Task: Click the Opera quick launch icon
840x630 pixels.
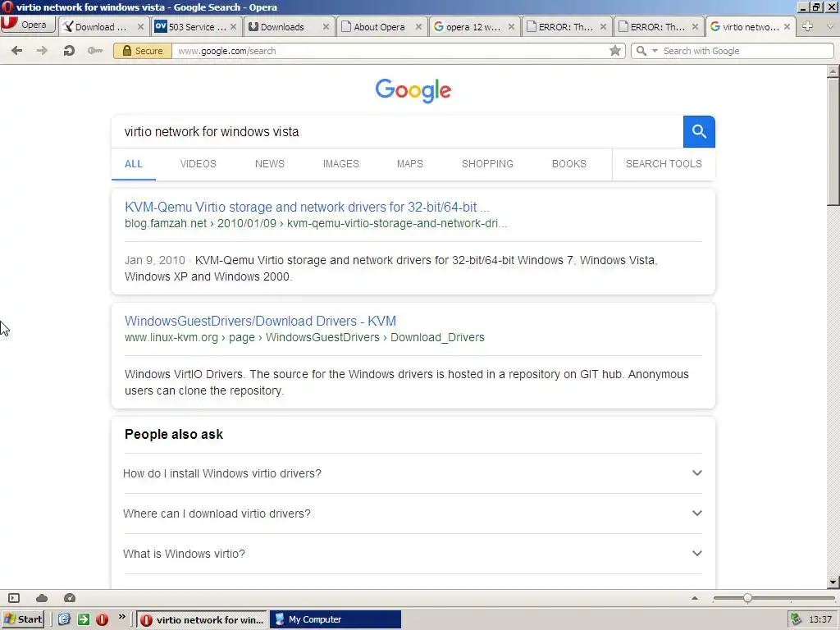Action: click(102, 619)
